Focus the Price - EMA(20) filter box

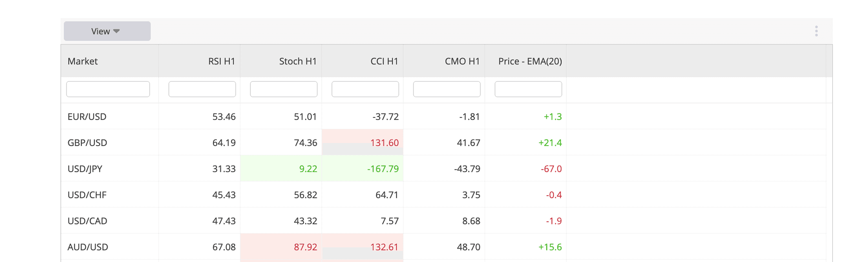pos(528,89)
